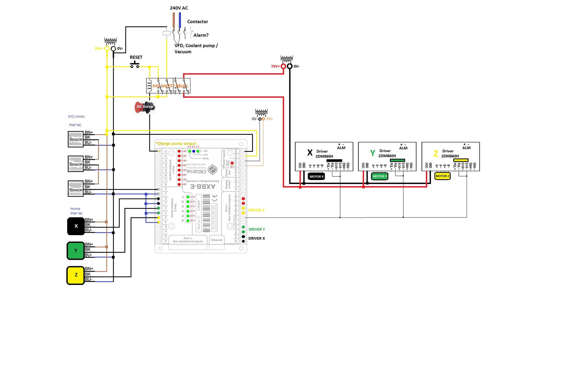Click the 70V transformer symbol
Image resolution: width=573 pixels, height=392 pixels.
click(287, 59)
